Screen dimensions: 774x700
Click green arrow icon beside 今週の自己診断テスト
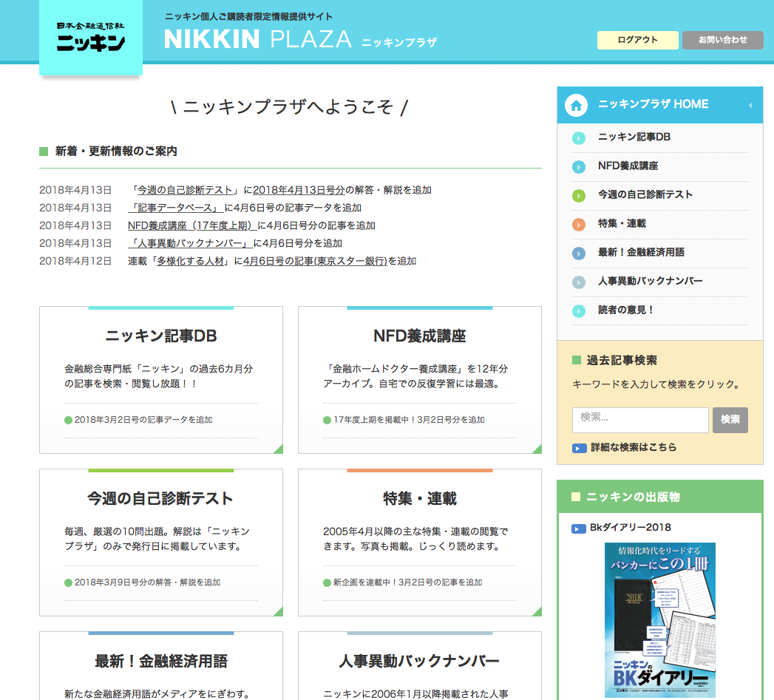tap(579, 195)
